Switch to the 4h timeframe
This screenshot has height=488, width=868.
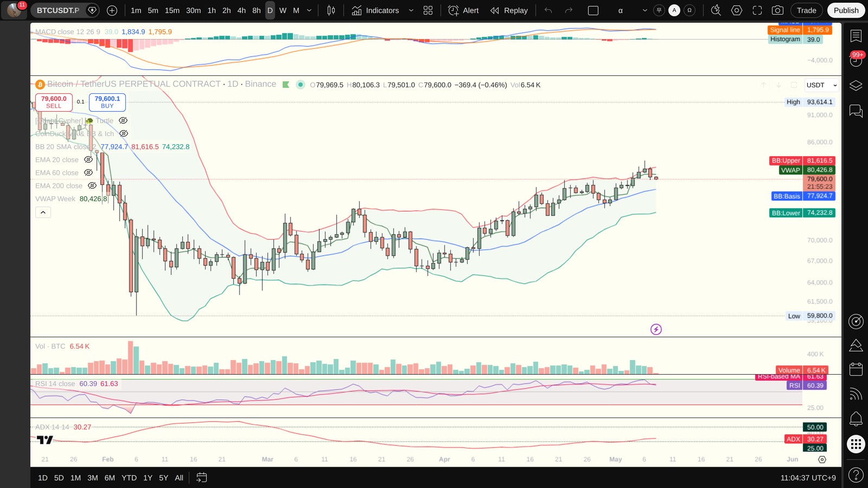241,10
